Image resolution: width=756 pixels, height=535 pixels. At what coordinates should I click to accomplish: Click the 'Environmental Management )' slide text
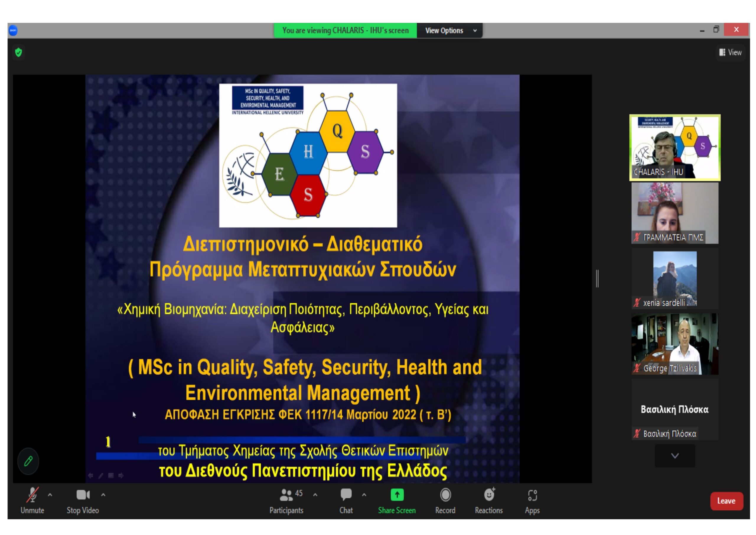[x=303, y=393]
